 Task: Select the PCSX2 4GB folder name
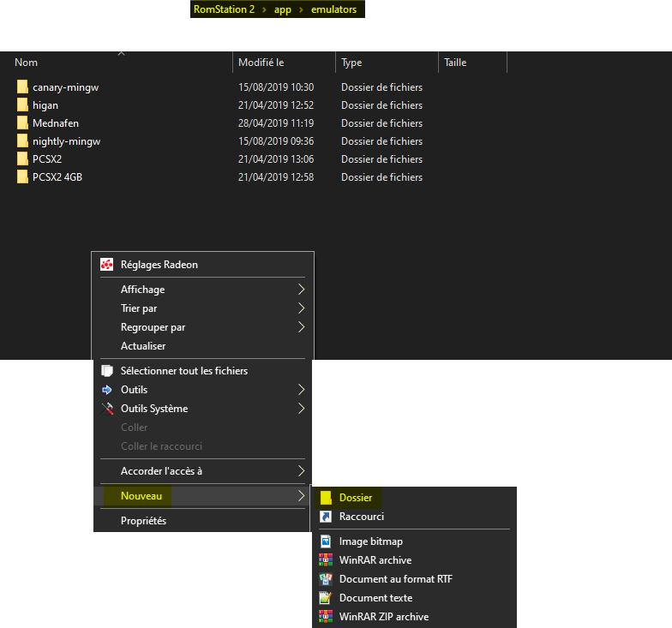[x=57, y=176]
